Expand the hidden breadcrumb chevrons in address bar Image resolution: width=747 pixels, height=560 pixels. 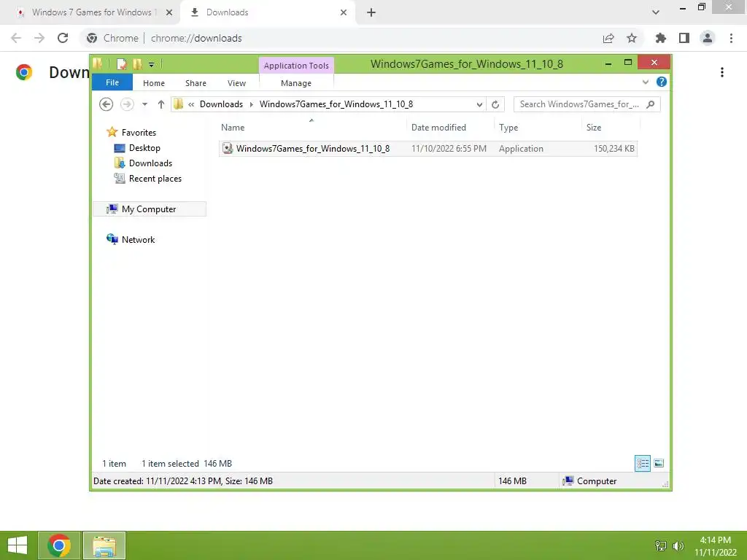click(x=191, y=104)
